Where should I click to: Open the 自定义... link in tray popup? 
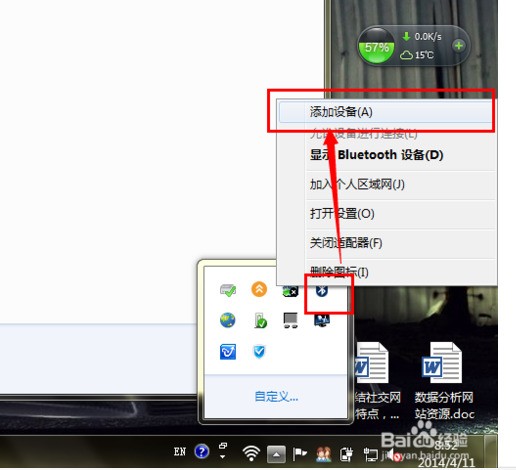(x=276, y=397)
